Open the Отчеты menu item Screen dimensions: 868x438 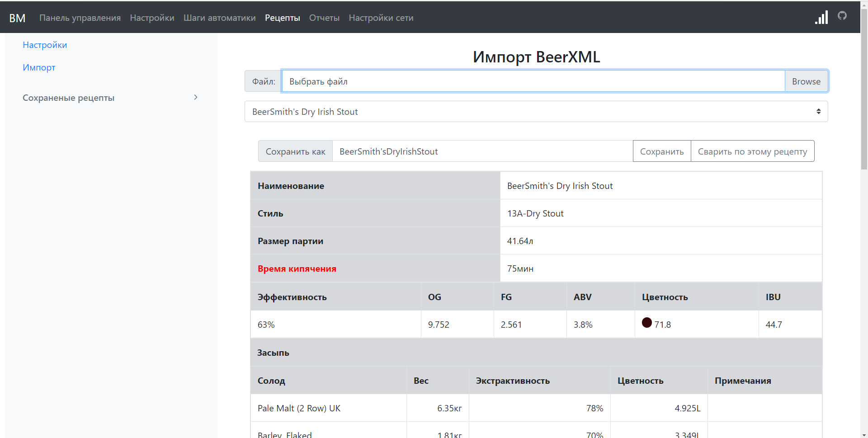point(324,18)
